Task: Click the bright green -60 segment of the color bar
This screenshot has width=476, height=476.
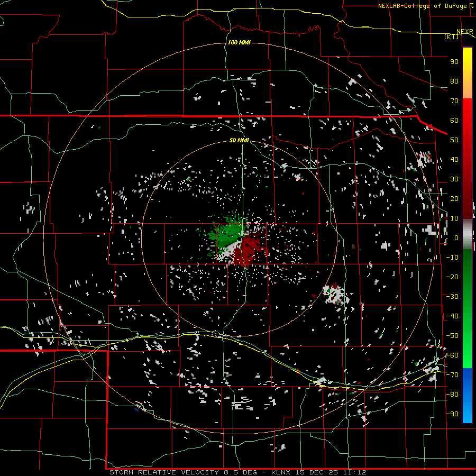Action: tap(467, 358)
